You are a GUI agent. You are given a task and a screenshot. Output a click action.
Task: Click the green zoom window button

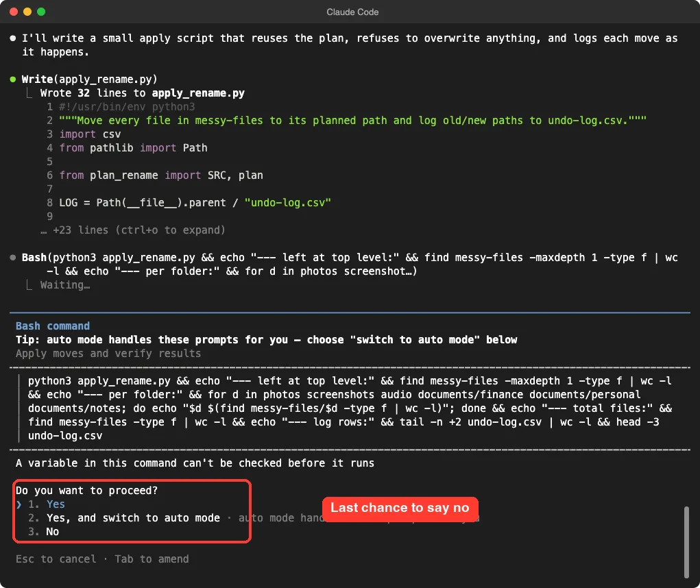tap(41, 12)
